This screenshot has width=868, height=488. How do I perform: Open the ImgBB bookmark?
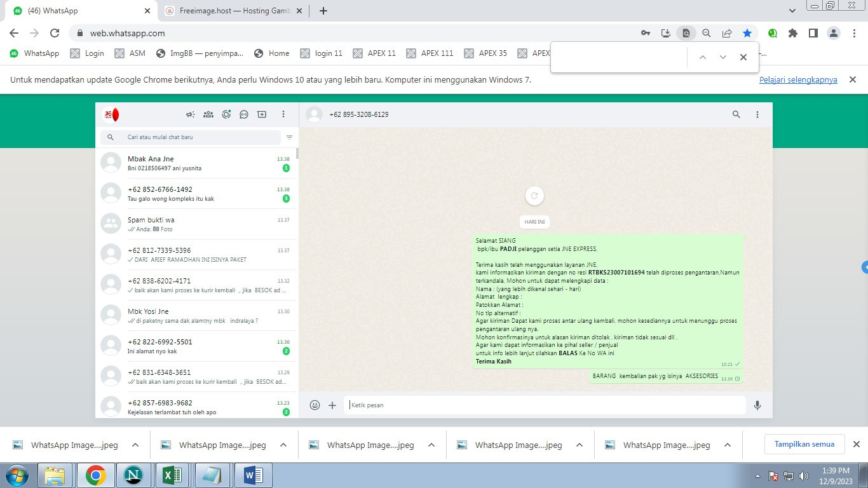click(200, 53)
